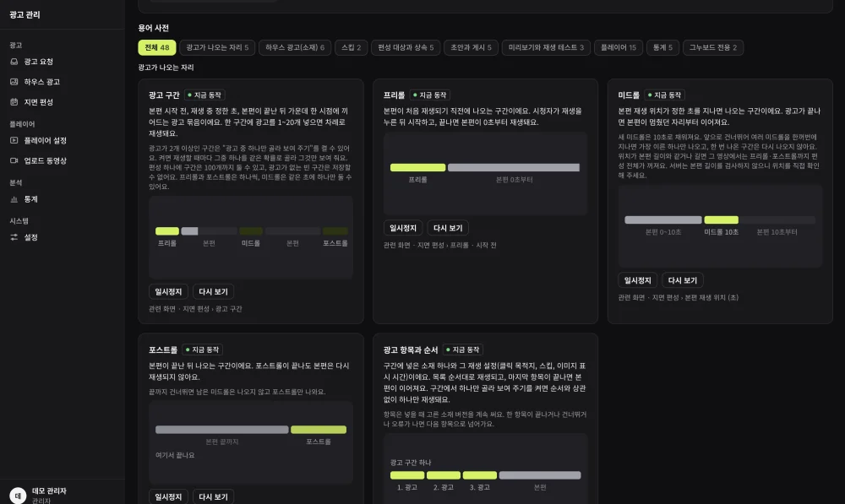
Task: Open the 초안과 게시 5 tab
Action: [471, 47]
